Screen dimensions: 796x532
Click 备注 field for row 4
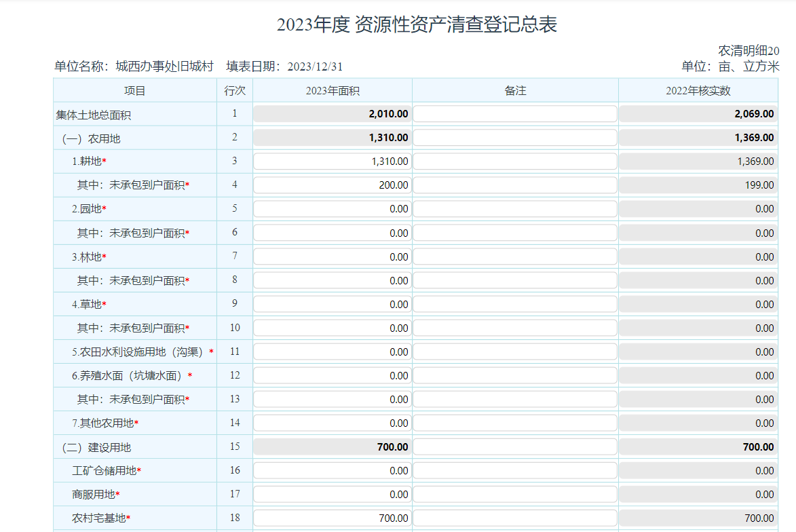(515, 185)
